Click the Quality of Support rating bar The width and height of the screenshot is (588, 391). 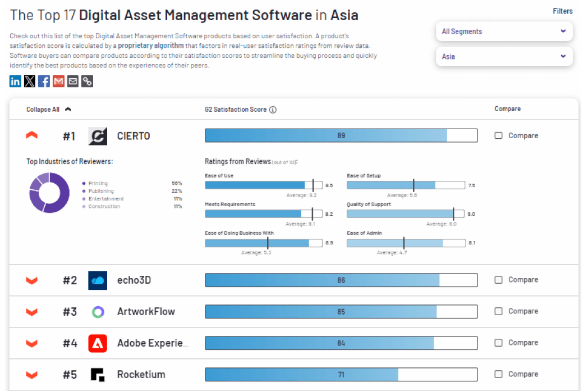click(406, 213)
